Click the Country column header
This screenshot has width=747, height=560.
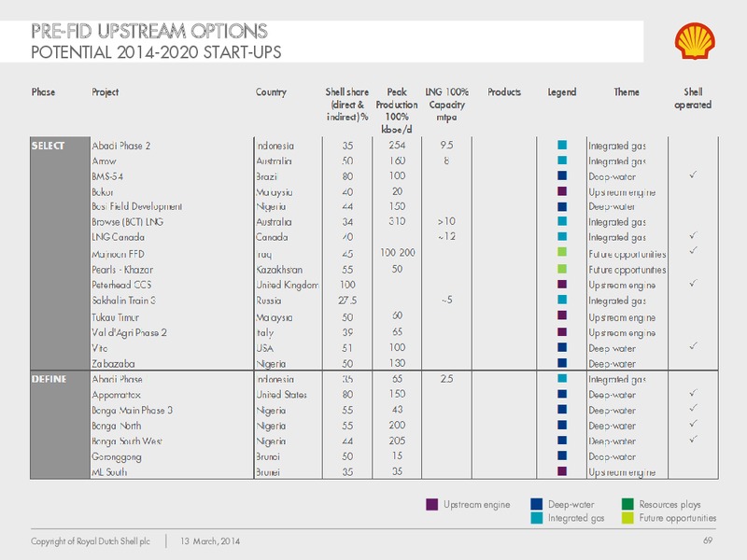pyautogui.click(x=271, y=91)
